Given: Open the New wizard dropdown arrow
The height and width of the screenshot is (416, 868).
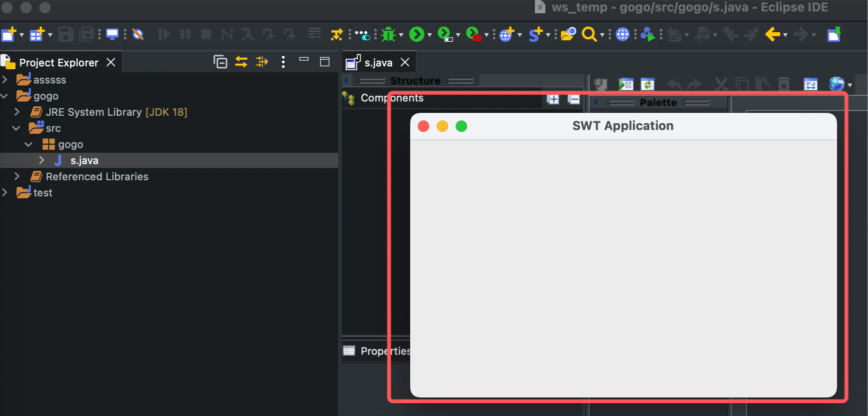Looking at the screenshot, I should (22, 35).
